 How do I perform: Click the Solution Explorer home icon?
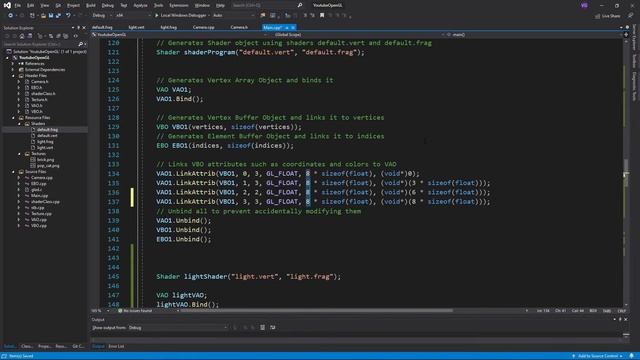[x=22, y=36]
